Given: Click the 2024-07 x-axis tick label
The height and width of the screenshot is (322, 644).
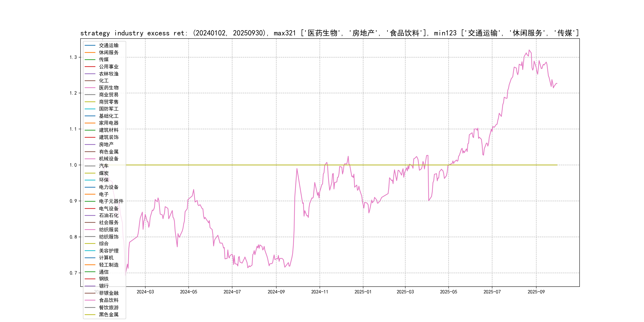Looking at the screenshot, I should 232,292.
